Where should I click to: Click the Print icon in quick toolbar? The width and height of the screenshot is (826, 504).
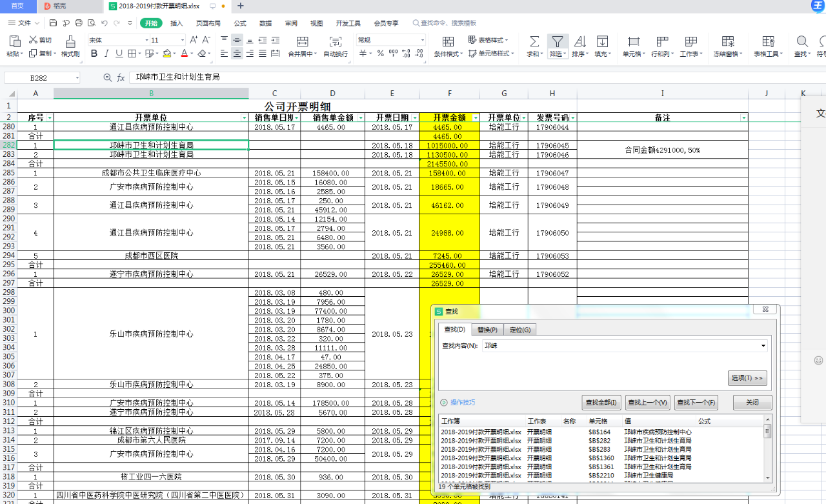click(x=79, y=23)
